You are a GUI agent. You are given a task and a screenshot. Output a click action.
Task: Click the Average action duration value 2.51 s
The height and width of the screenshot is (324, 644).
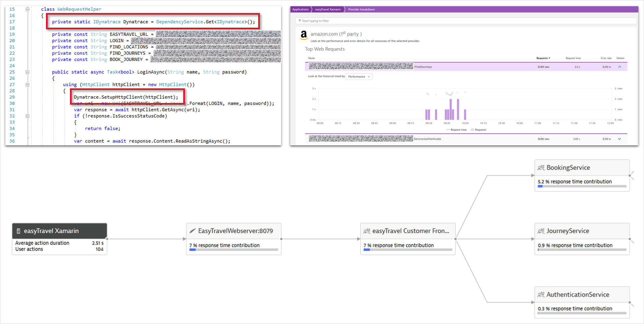pyautogui.click(x=98, y=243)
